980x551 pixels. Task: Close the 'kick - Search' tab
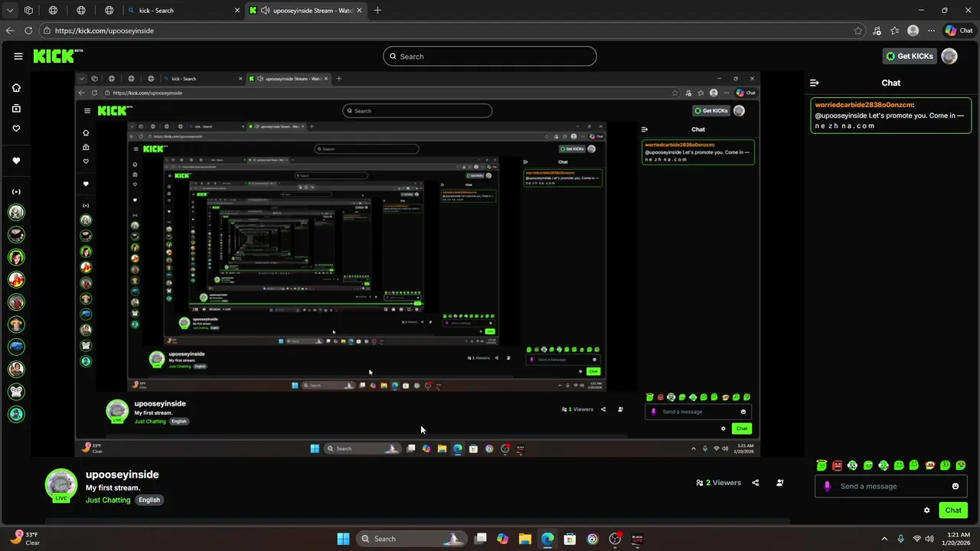237,11
